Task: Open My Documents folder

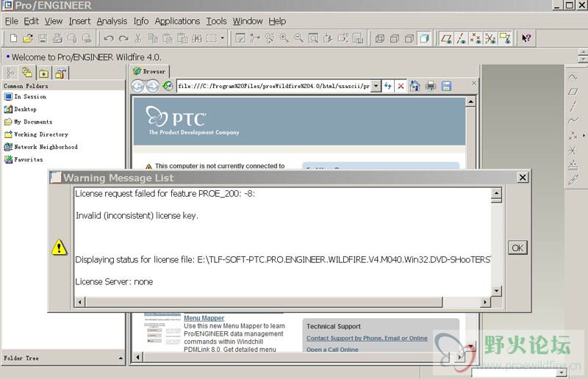Action: 29,122
